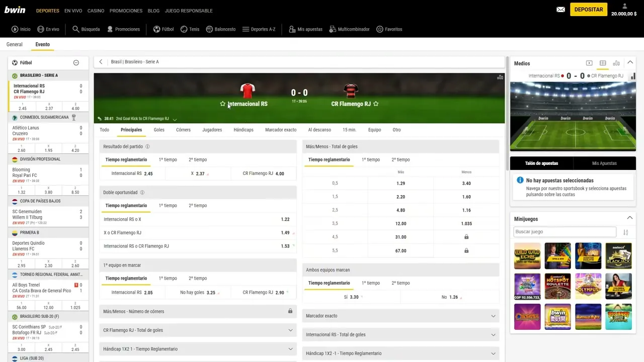The height and width of the screenshot is (362, 644).
Task: Expand CR Flamengo RJ - Total de goles
Action: tap(198, 330)
